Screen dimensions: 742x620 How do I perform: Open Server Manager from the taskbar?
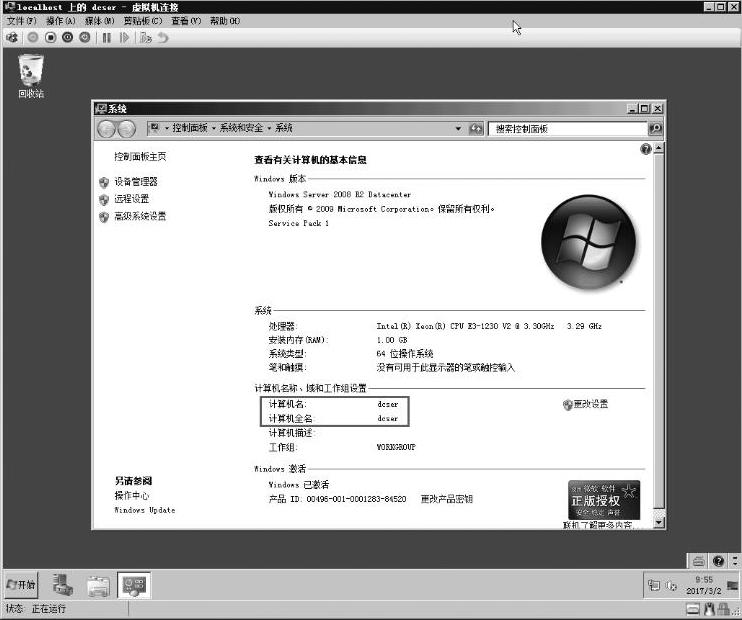(63, 585)
